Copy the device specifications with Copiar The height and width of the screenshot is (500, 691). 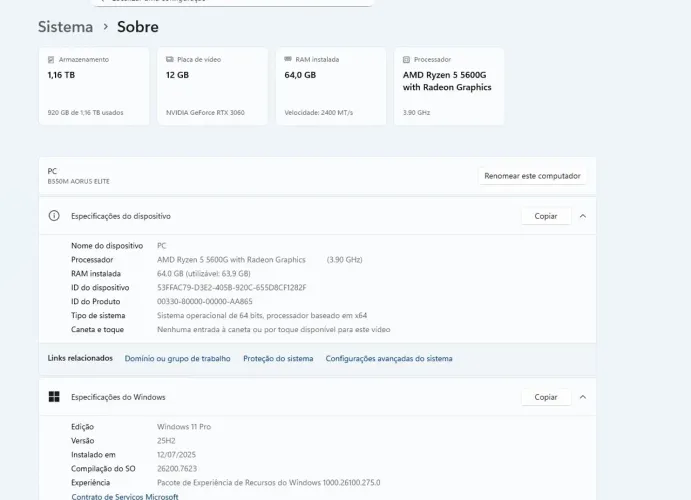point(545,216)
